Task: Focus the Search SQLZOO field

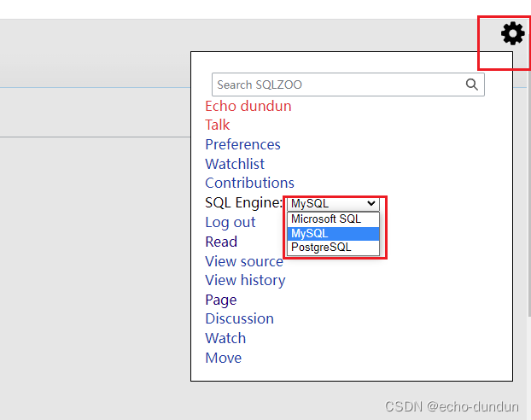Action: [347, 85]
